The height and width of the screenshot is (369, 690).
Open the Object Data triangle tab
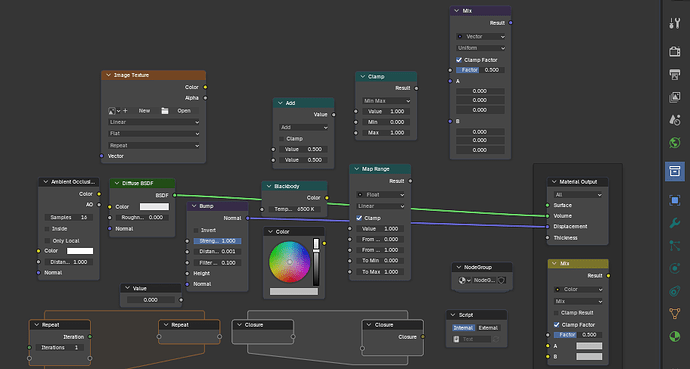675,314
